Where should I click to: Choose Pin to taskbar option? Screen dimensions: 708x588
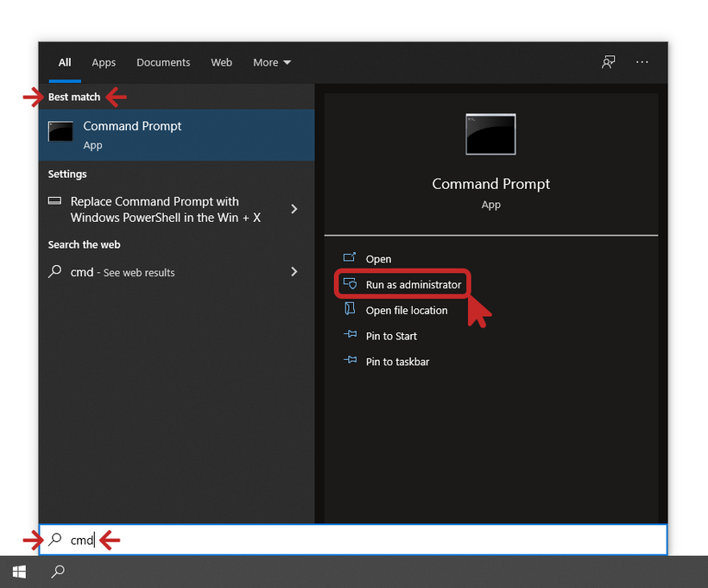pos(397,362)
